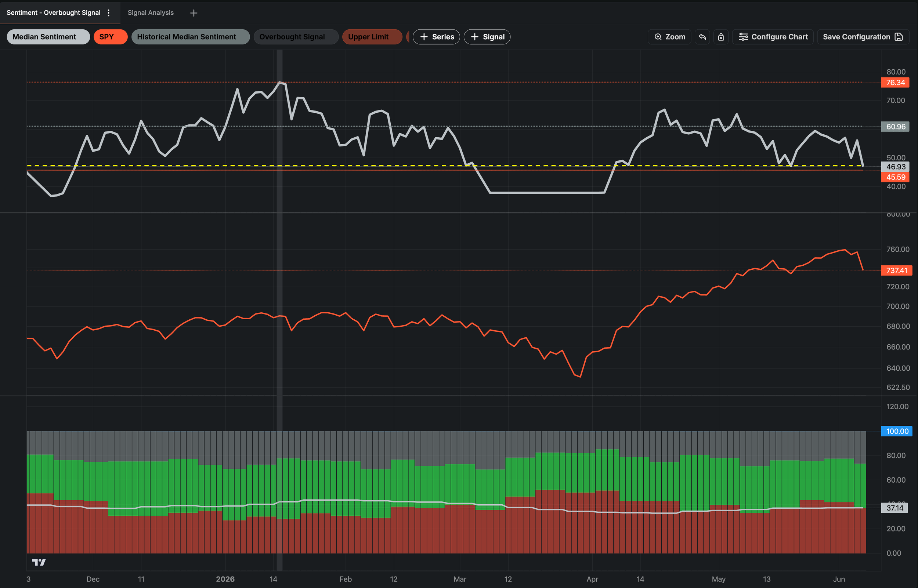Click the Feb label on time axis
This screenshot has width=918, height=588.
point(346,579)
